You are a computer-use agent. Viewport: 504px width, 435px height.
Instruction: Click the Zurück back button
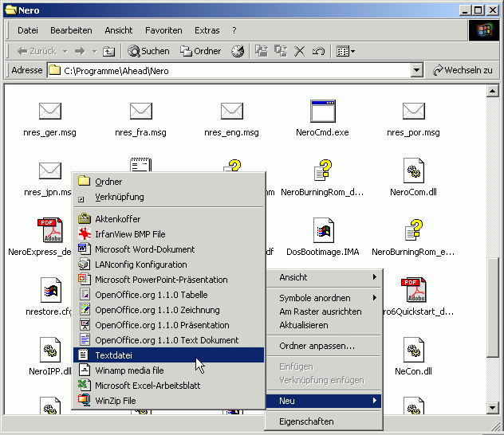click(x=37, y=51)
